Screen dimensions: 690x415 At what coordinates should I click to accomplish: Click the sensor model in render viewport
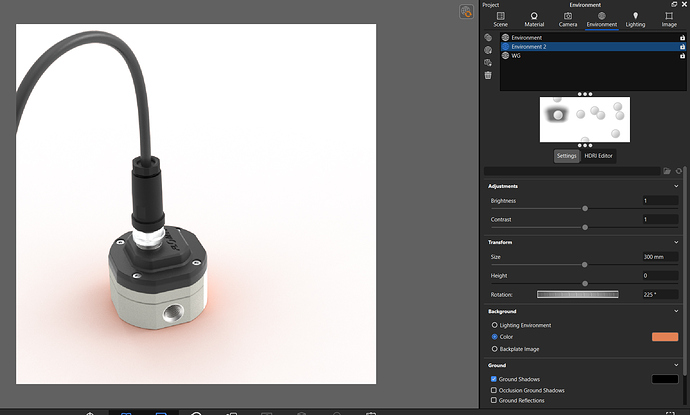pyautogui.click(x=158, y=277)
